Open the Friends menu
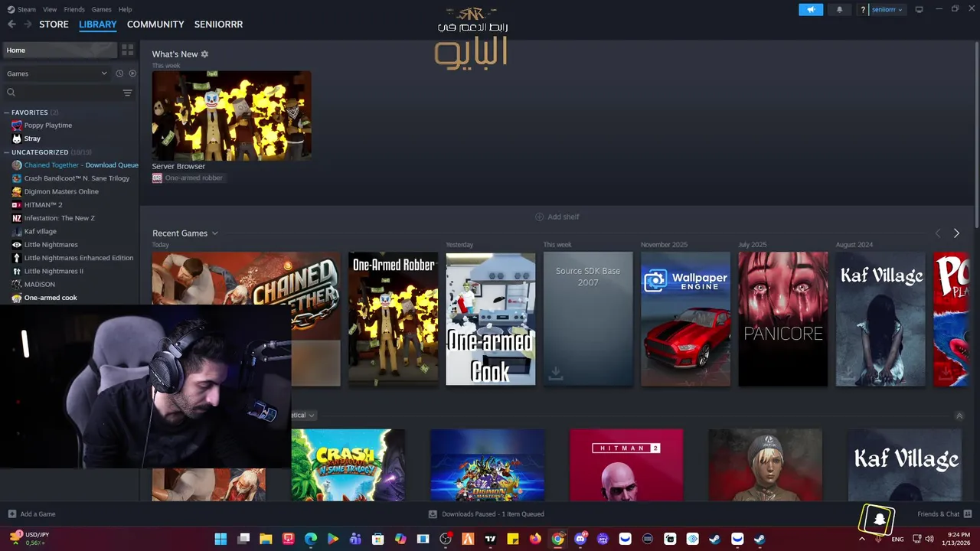Screen dimensions: 980x551 click(74, 9)
